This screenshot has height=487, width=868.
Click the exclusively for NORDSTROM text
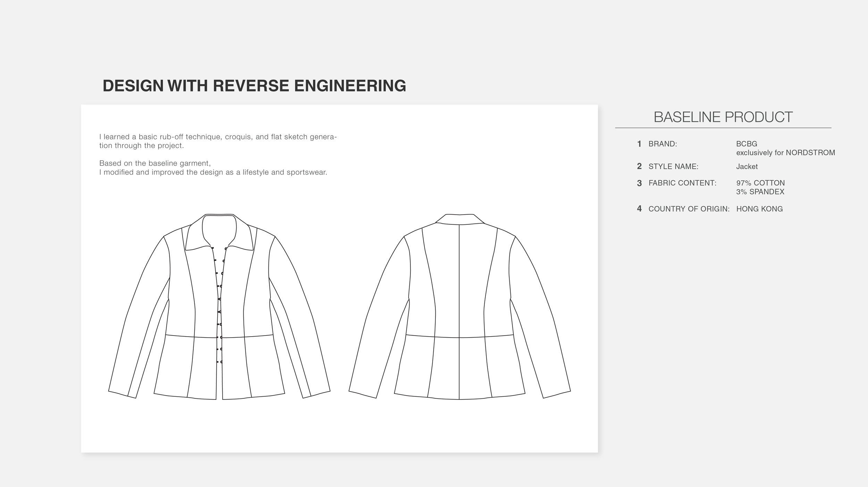[785, 153]
